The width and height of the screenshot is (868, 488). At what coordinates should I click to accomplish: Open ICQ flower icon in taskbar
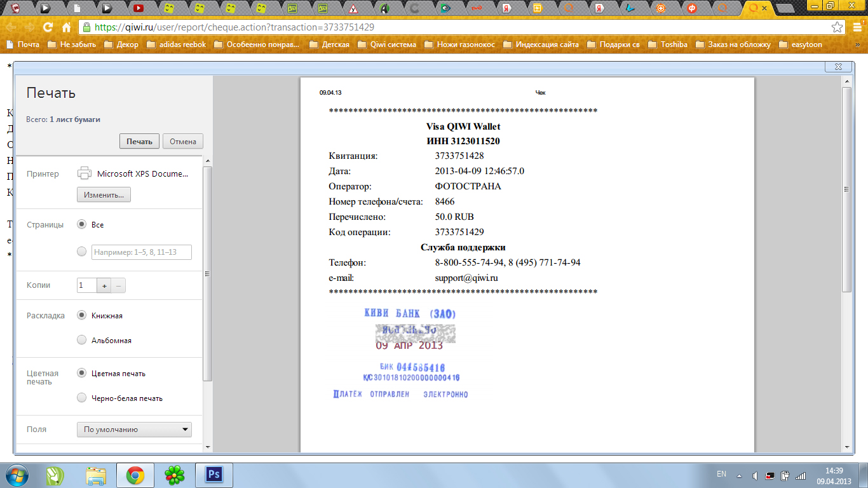[x=174, y=475]
